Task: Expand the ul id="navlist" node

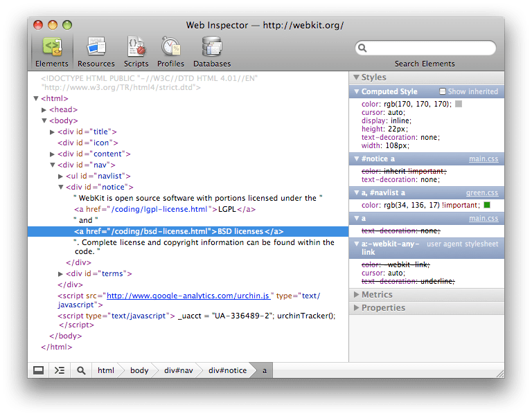Action: pyautogui.click(x=60, y=177)
